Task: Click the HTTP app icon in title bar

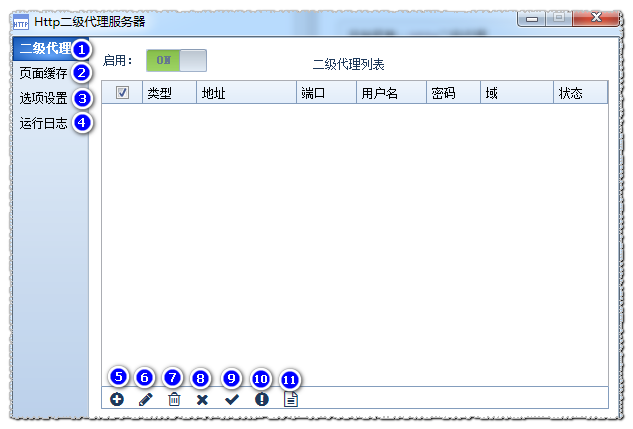Action: pos(20,19)
